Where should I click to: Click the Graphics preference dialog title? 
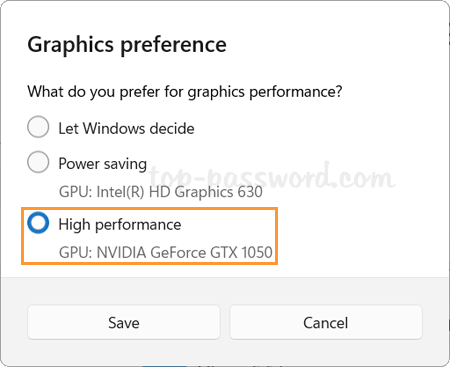coord(127,45)
